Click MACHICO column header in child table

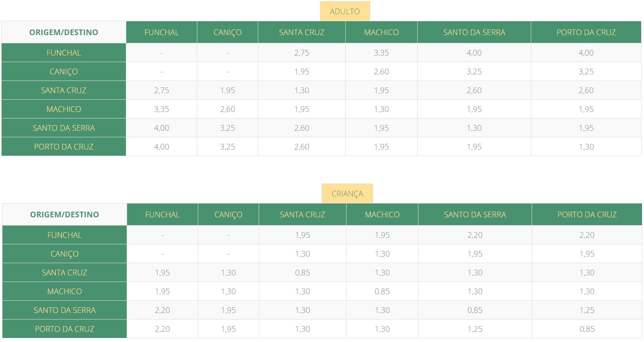tap(382, 215)
